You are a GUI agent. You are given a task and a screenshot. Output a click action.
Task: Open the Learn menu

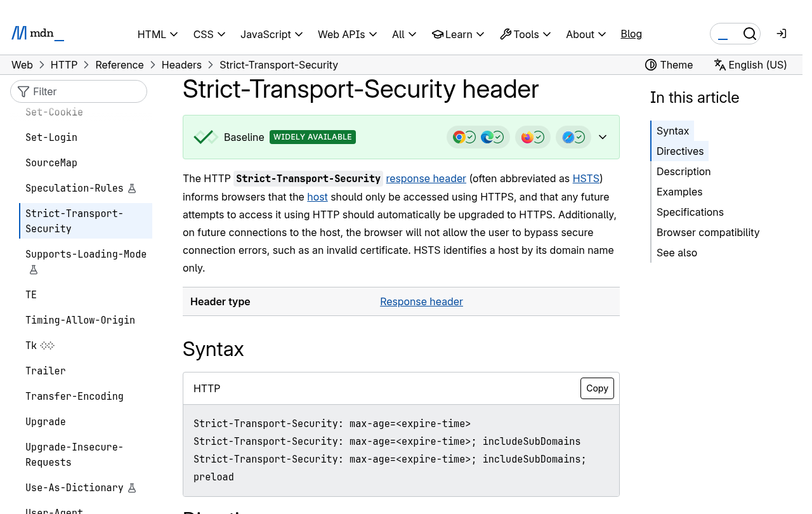click(x=458, y=34)
